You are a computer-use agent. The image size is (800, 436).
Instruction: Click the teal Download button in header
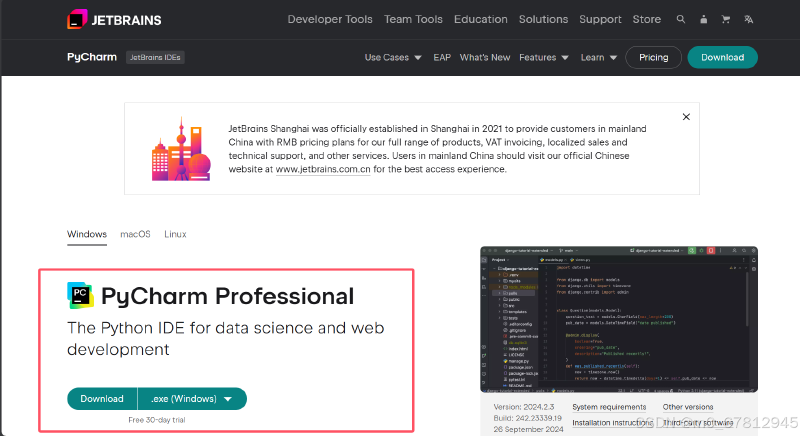[x=722, y=58]
